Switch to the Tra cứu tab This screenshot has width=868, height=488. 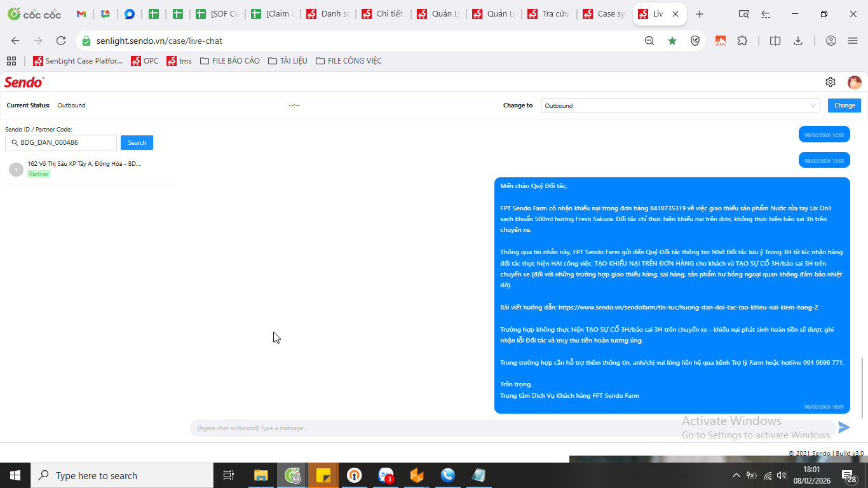point(549,14)
